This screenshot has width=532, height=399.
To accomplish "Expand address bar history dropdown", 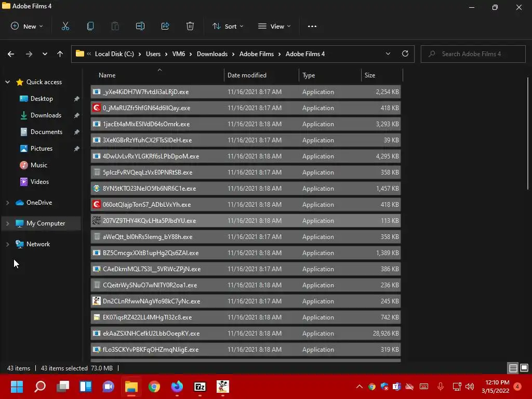I will pyautogui.click(x=388, y=54).
